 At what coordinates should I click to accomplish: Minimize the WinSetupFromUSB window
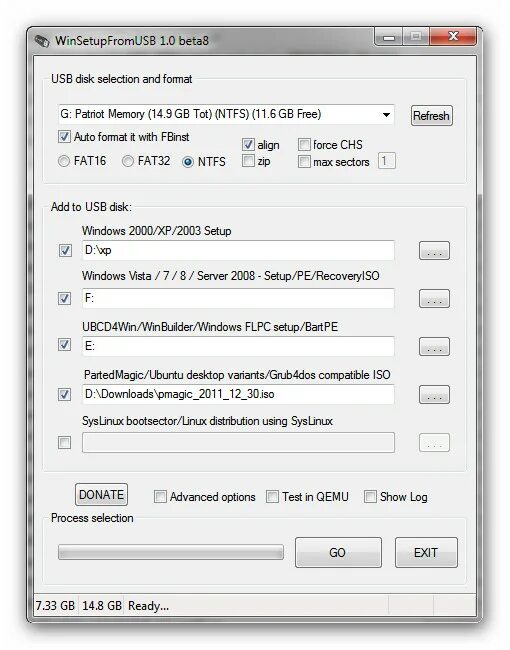(389, 38)
